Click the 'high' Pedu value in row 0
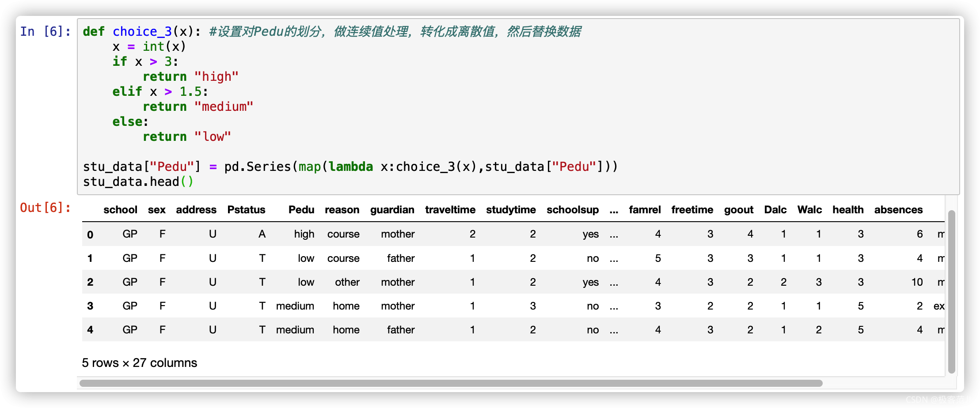The image size is (980, 408). click(304, 234)
